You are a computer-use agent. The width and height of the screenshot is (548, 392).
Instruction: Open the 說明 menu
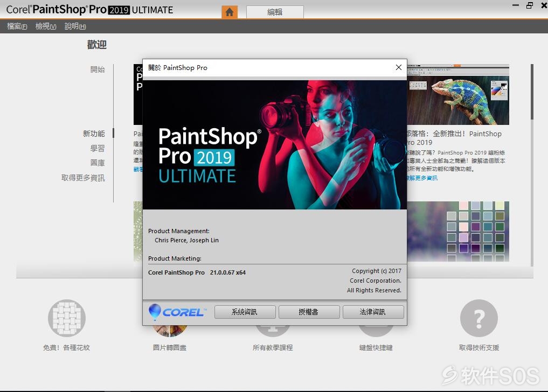point(75,26)
